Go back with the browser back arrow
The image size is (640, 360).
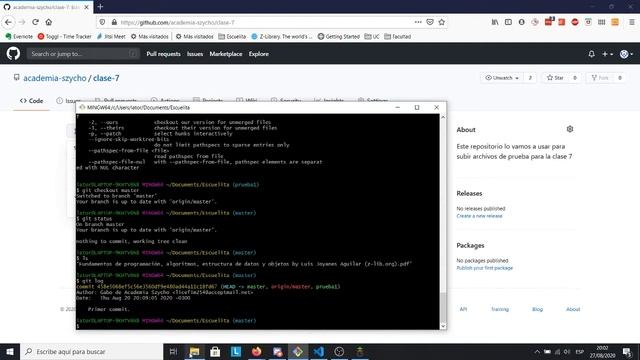pyautogui.click(x=9, y=22)
